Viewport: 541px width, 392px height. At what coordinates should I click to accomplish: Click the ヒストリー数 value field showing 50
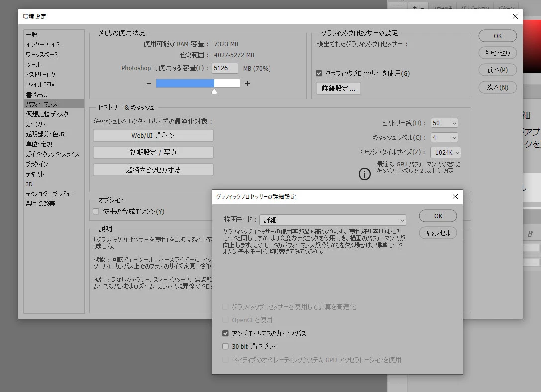click(441, 123)
